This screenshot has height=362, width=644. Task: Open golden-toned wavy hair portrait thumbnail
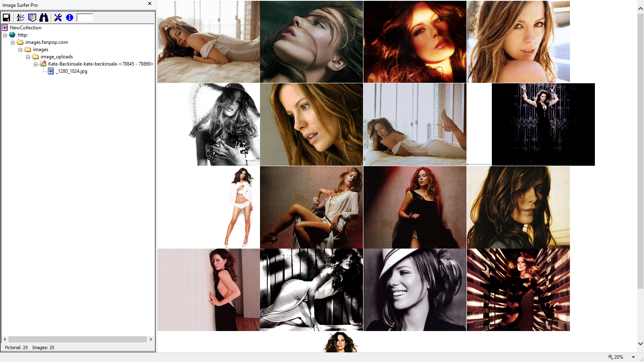pos(518,207)
